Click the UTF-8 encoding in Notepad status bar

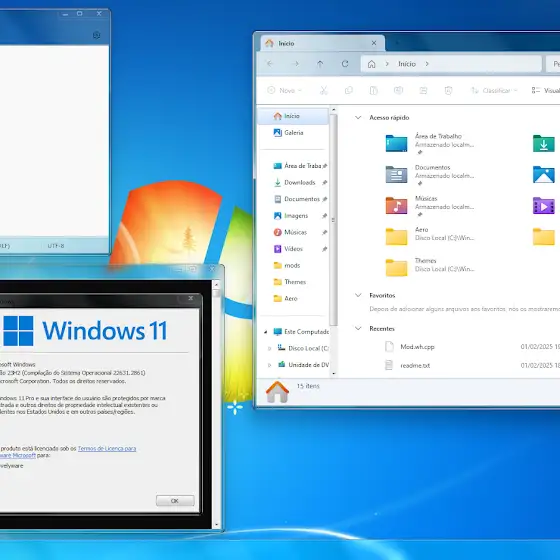pos(56,246)
